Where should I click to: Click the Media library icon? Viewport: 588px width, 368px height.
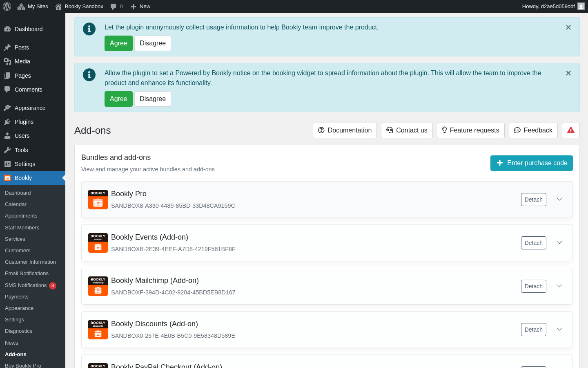(7, 61)
